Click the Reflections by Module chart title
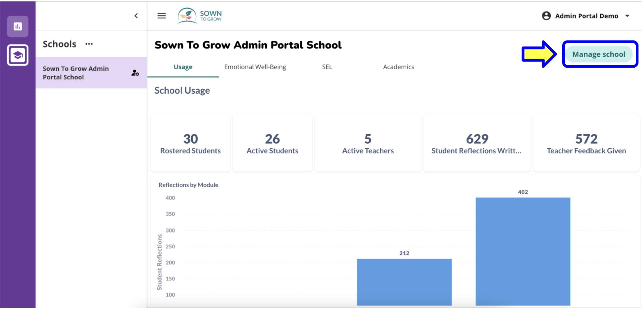Screen dimensions: 644x310 [188, 185]
